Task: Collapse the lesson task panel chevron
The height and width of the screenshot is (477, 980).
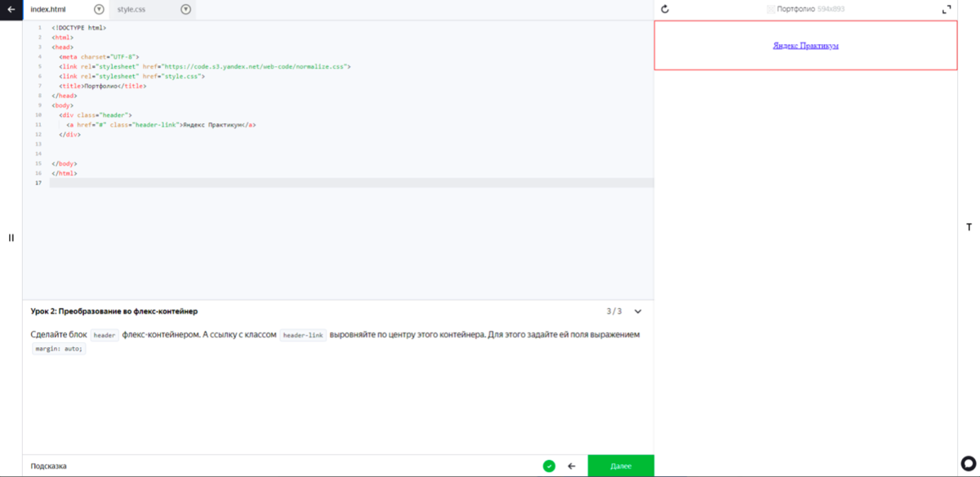Action: point(638,311)
